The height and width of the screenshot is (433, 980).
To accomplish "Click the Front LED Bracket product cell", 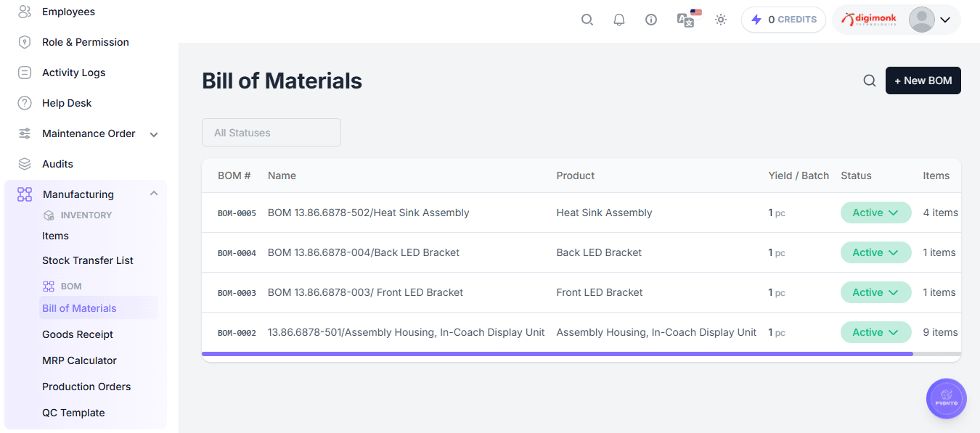I will pyautogui.click(x=600, y=292).
